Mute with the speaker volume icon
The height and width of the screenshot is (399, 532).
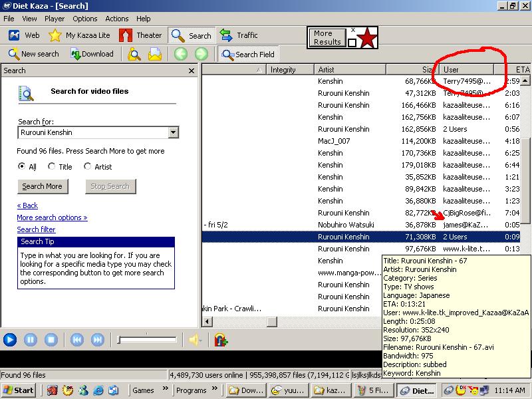point(194,340)
